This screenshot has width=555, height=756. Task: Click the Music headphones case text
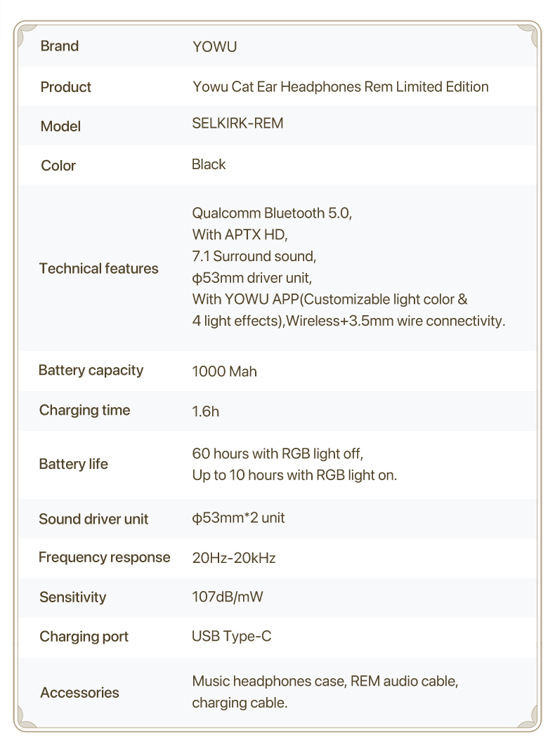[269, 681]
